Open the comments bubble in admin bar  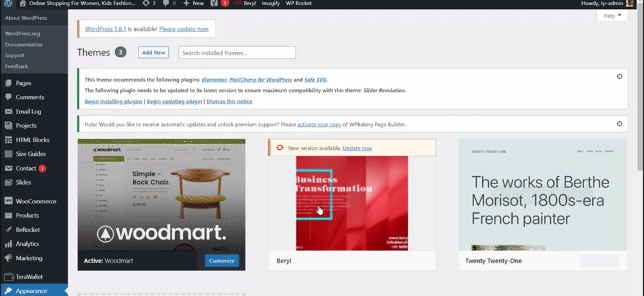coord(166,3)
